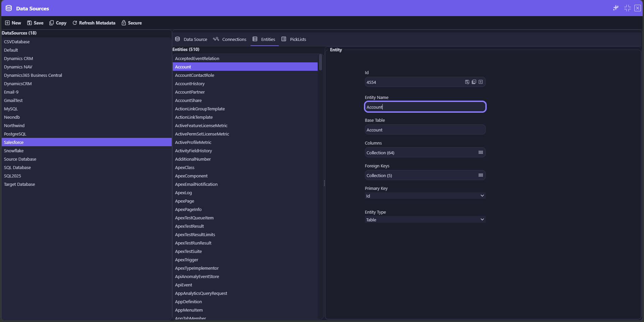Click the plus icon in the Id field
Viewport: 644px width, 322px height.
(481, 82)
